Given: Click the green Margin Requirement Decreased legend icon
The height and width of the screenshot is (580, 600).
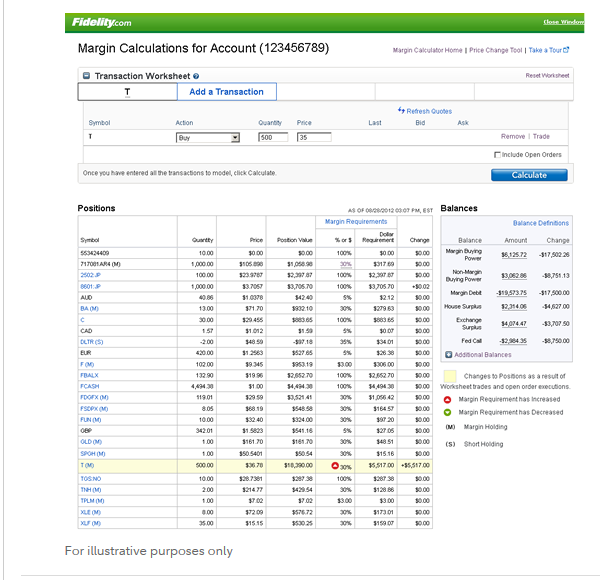Looking at the screenshot, I should point(449,412).
